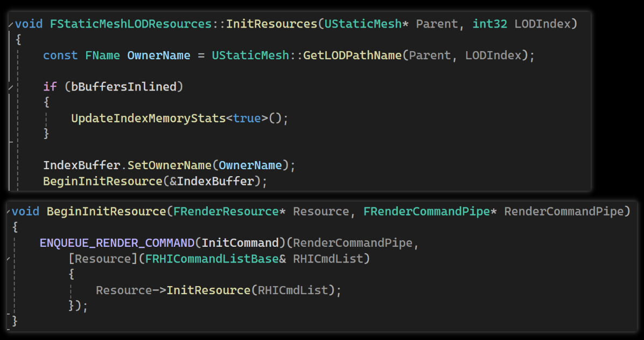
Task: Place cursor on bBuffersInlined variable
Action: click(124, 87)
